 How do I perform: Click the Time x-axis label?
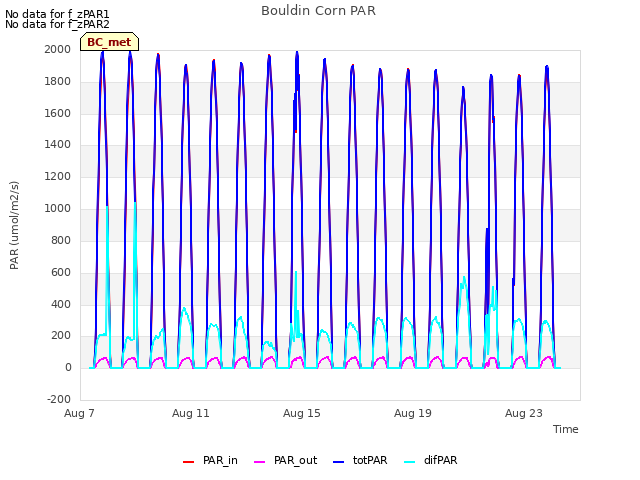[x=566, y=429]
